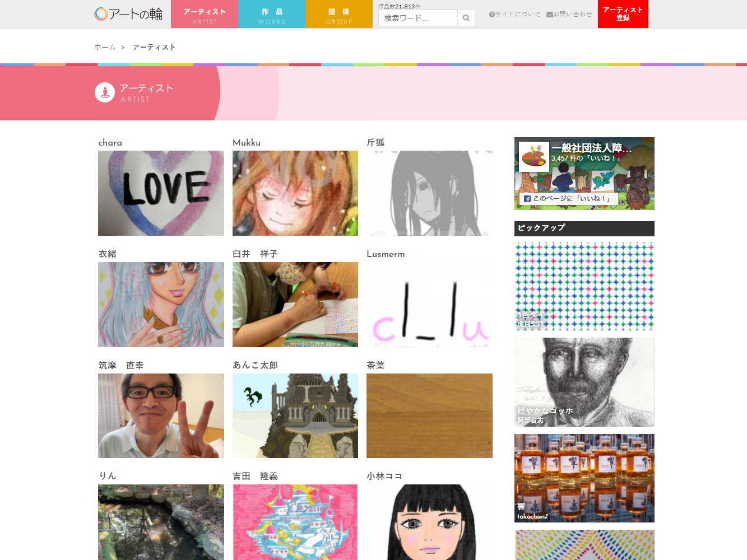Open chara's LOVE heart thumbnail

tap(161, 193)
